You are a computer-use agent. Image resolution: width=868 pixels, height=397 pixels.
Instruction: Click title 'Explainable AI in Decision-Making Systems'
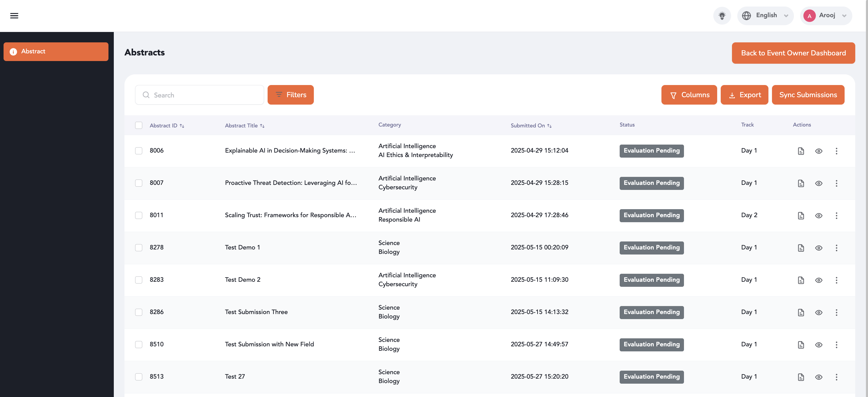coord(290,151)
